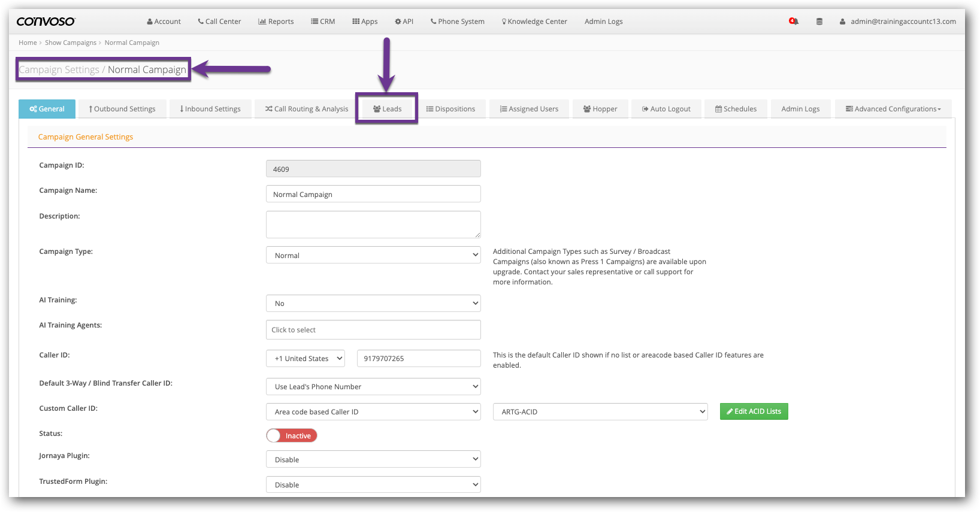The width and height of the screenshot is (980, 512).
Task: Open the Knowledge Center
Action: [x=534, y=22]
